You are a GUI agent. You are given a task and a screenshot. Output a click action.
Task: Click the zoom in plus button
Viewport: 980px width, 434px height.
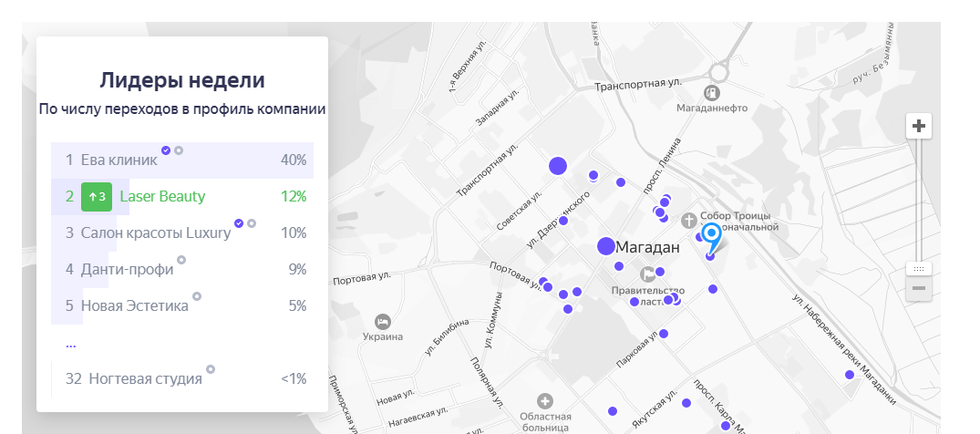tap(919, 126)
